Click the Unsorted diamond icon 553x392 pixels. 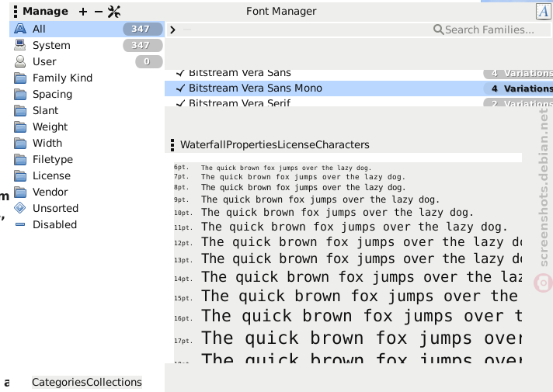coord(20,208)
